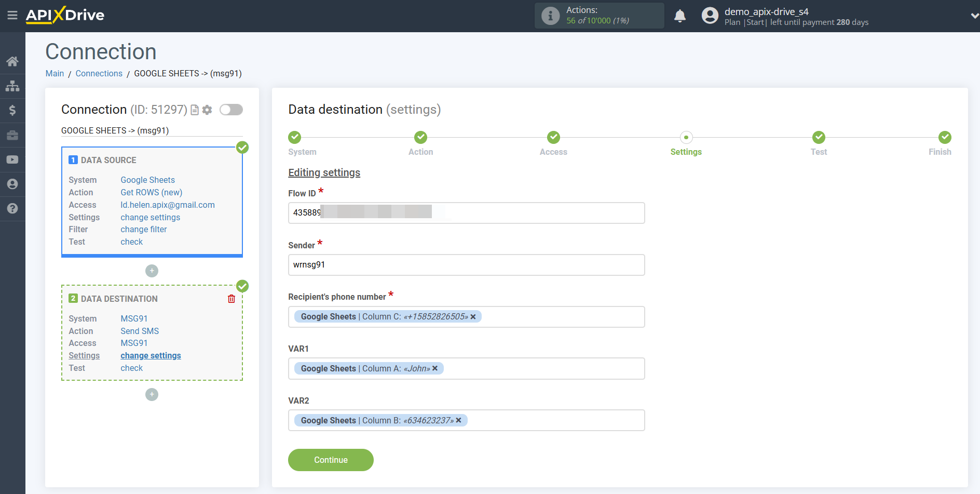Click the Recipient's phone number field

[x=466, y=317]
